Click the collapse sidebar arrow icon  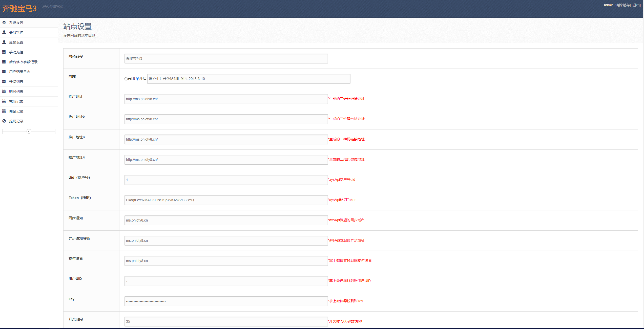[x=29, y=131]
